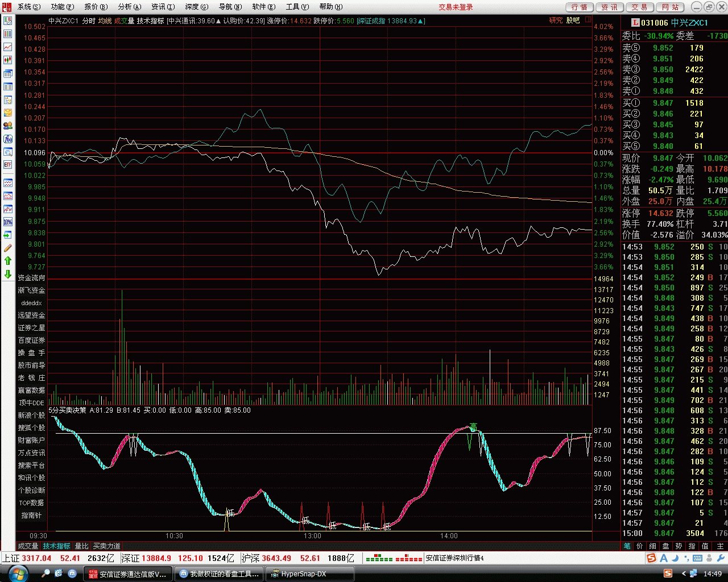Open 赢富数据 in the left list
The image size is (728, 582).
tap(31, 390)
